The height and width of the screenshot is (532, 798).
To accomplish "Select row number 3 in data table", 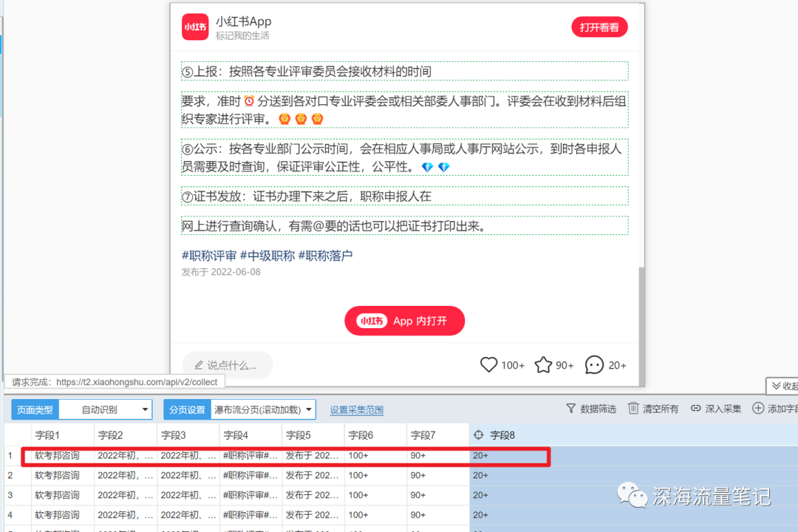I will tap(10, 495).
